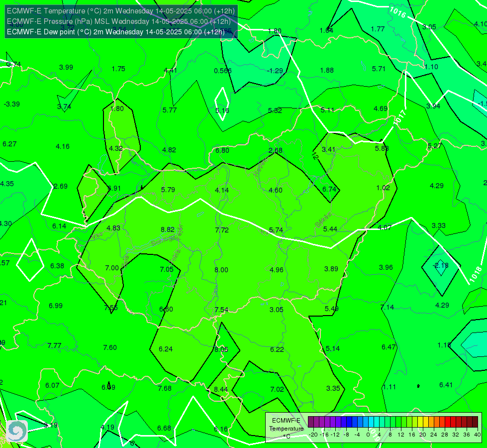Screen dimensions: 487x448
Task: Click the dew point value 7.05
Action: [167, 269]
